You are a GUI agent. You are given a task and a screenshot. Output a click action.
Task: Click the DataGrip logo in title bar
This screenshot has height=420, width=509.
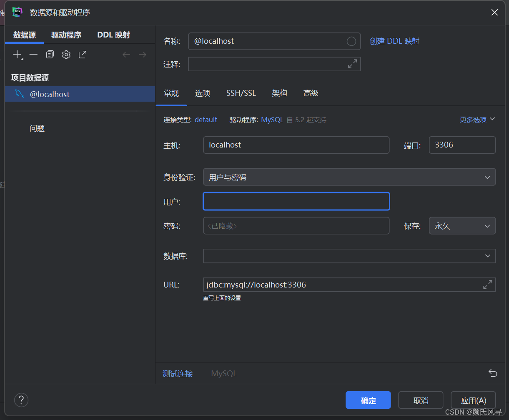pos(17,12)
